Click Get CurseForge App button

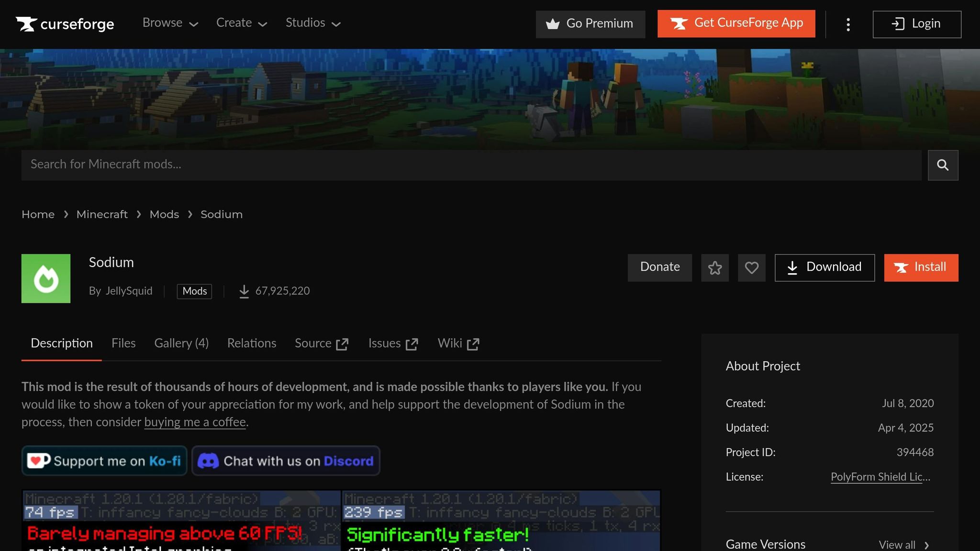pyautogui.click(x=736, y=23)
